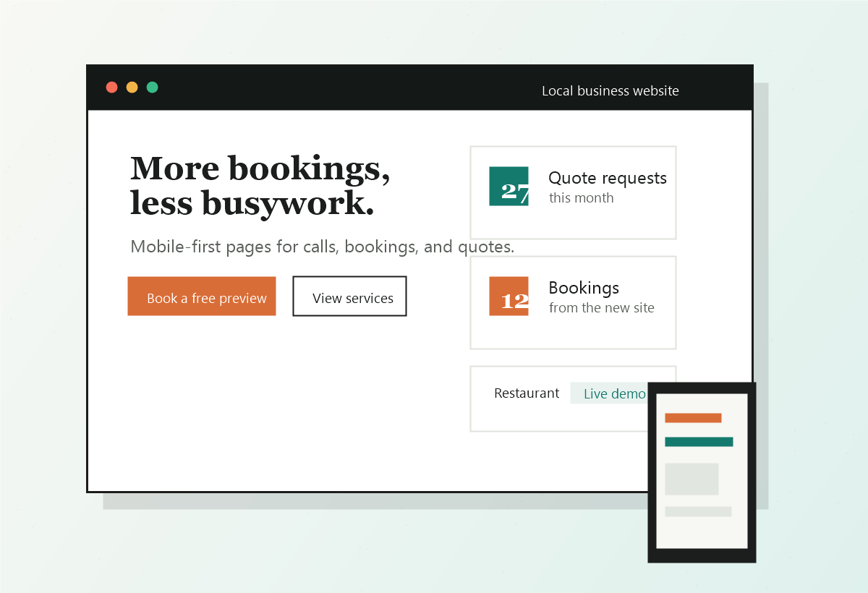Click the red window control dot
Image resolution: width=868 pixels, height=593 pixels.
[112, 88]
